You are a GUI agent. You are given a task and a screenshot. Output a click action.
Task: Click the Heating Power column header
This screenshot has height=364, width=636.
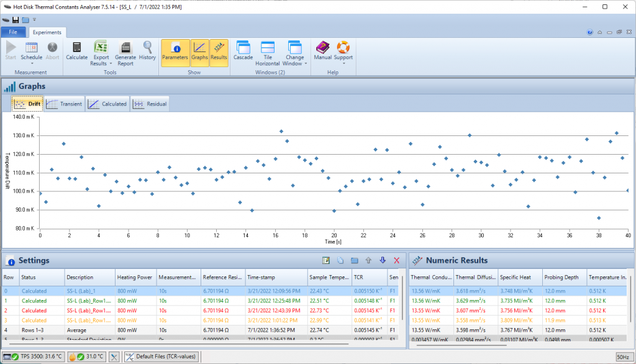click(136, 278)
